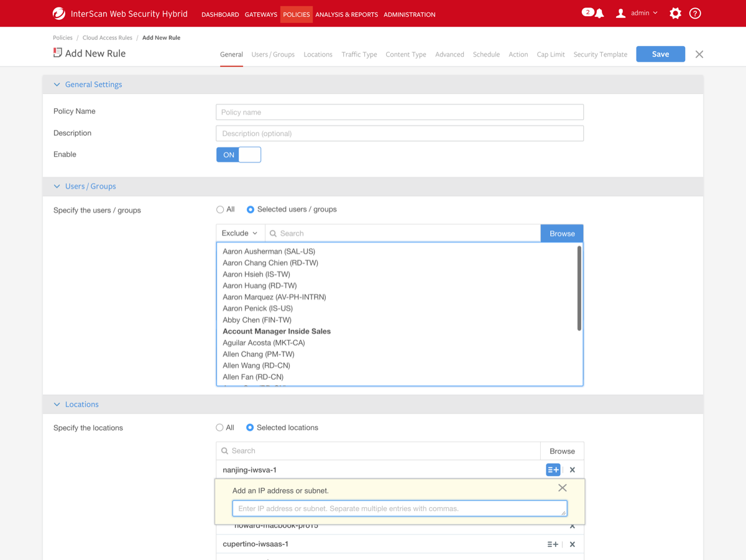Select Aaron Marquez (AV-PH-INTRN)
This screenshot has height=560, width=746.
274,297
